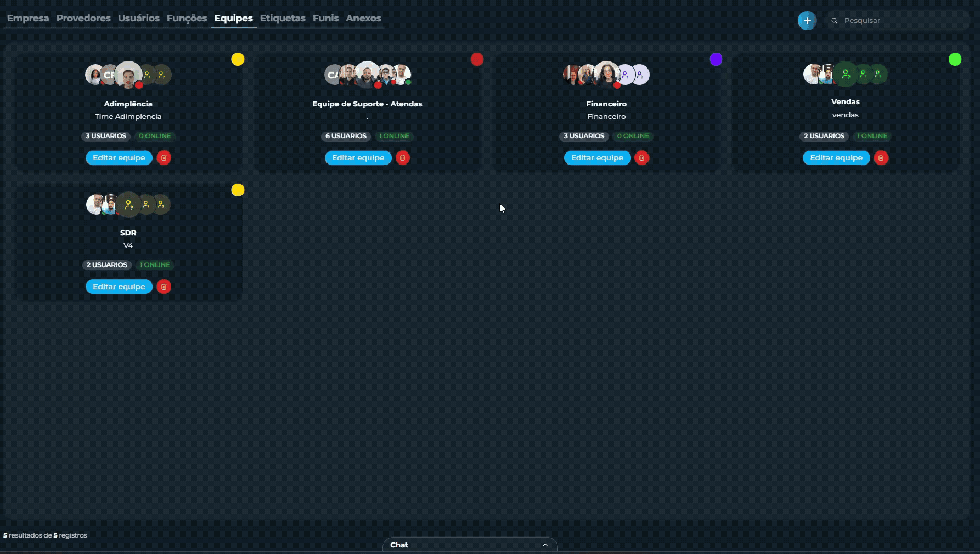This screenshot has width=980, height=554.
Task: Open the Anexos tab
Action: (x=363, y=18)
